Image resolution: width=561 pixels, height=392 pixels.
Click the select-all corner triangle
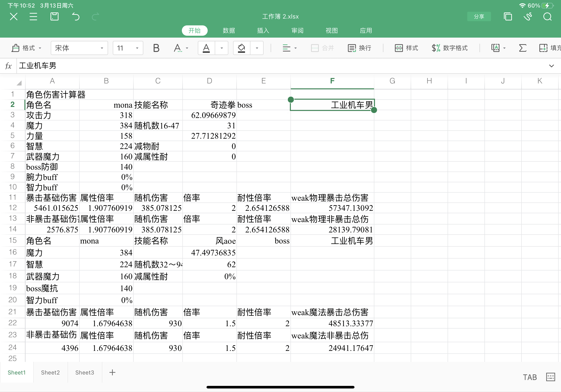(19, 83)
